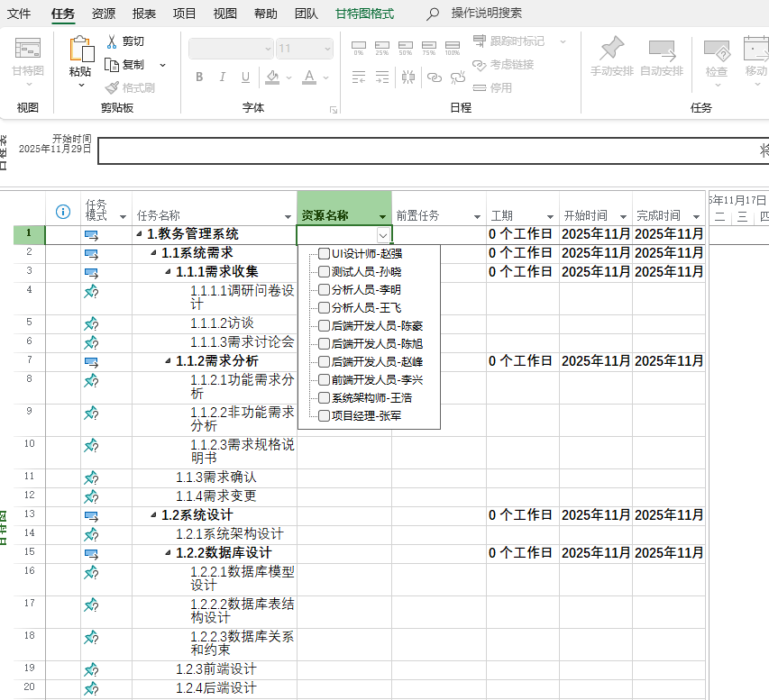Click the Manually Schedule (手动安排) pin icon

tap(612, 48)
